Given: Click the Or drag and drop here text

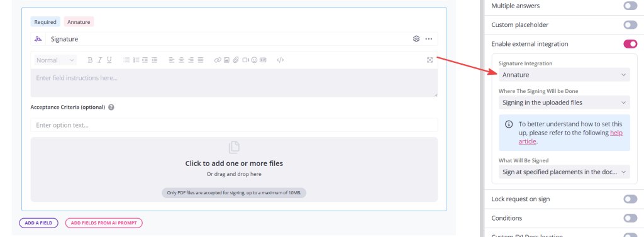Looking at the screenshot, I should click(x=234, y=174).
